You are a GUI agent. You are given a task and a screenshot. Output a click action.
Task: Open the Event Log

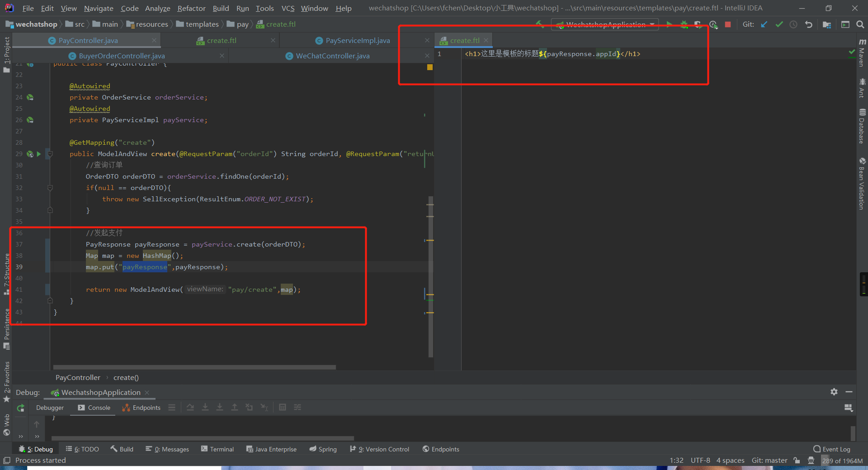[836, 449]
